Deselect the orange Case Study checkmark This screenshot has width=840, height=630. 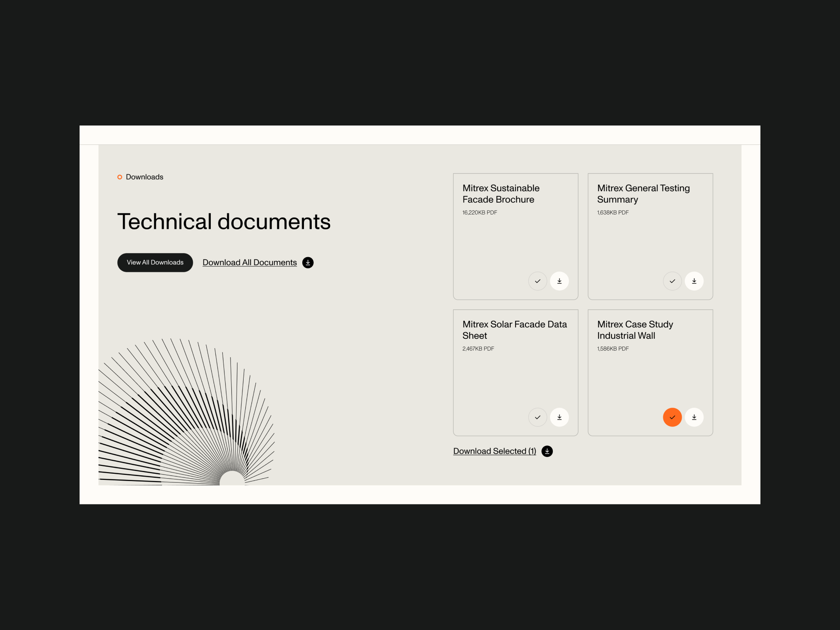click(x=672, y=417)
